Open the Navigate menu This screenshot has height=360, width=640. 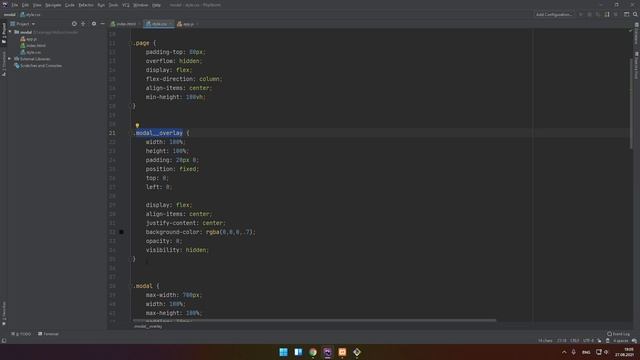click(x=53, y=5)
